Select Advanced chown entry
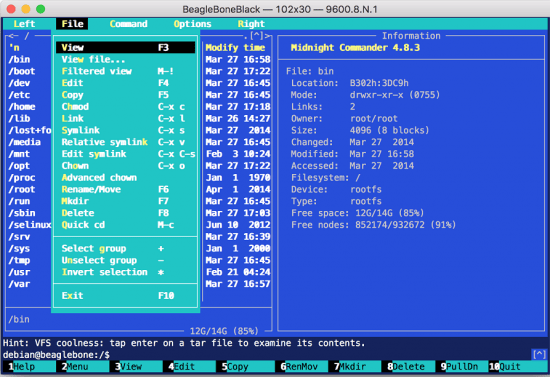Image resolution: width=550 pixels, height=377 pixels. pos(125,177)
